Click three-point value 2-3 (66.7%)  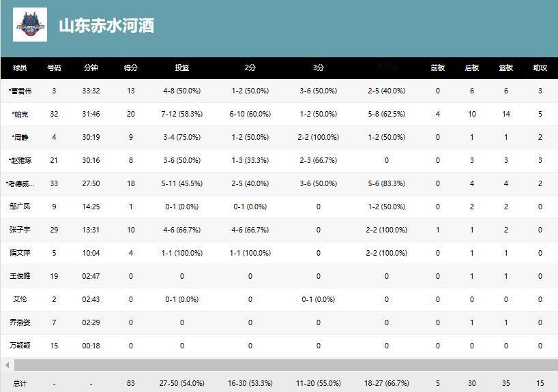pyautogui.click(x=319, y=160)
